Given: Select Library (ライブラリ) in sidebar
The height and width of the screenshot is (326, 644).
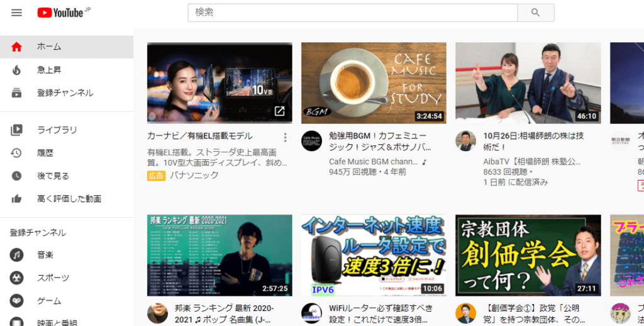Looking at the screenshot, I should point(57,130).
